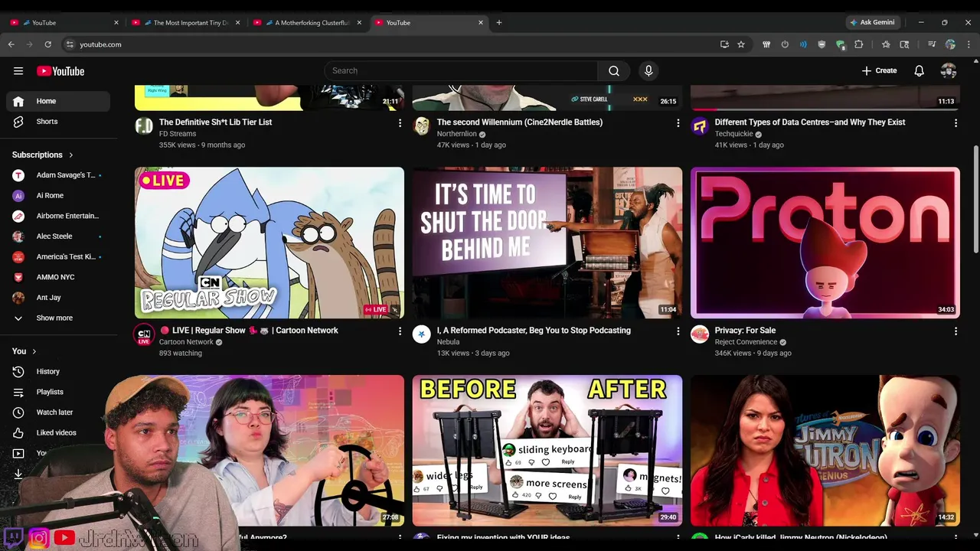The image size is (980, 551).
Task: Open a new browser tab
Action: (499, 22)
